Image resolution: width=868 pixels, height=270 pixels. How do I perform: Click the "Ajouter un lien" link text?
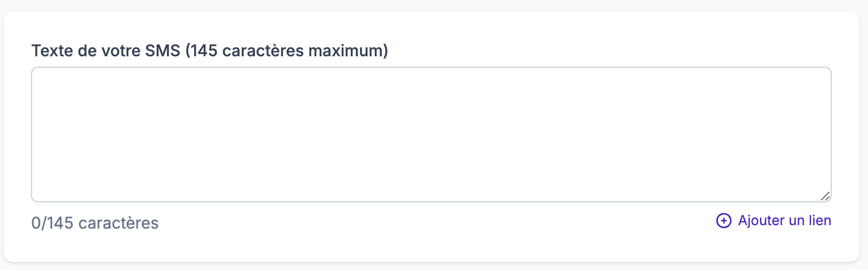pos(784,221)
